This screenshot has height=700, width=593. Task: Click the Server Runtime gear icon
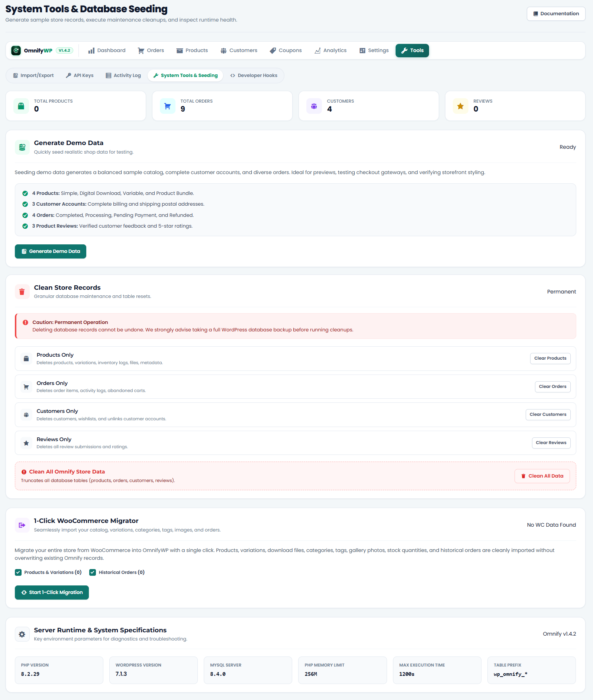pyautogui.click(x=22, y=634)
